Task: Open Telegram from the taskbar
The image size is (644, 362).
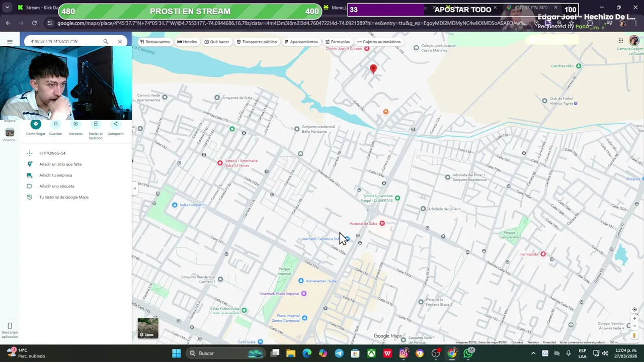Action: point(339,353)
